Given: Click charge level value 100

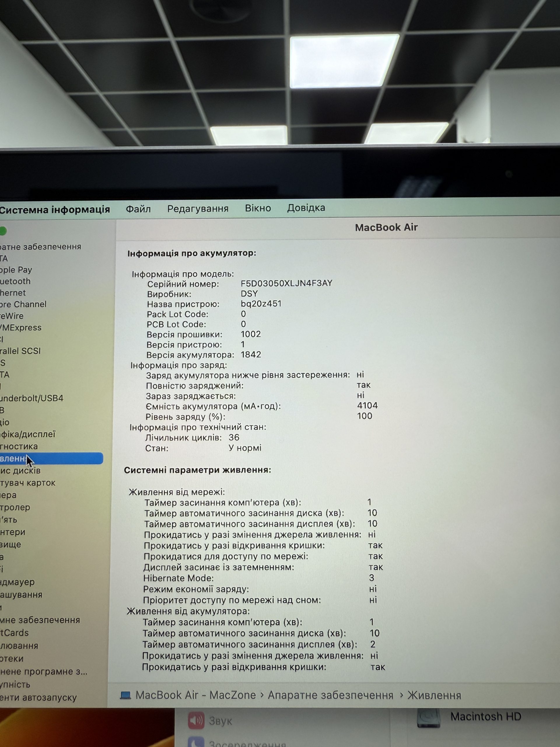Looking at the screenshot, I should pos(365,416).
